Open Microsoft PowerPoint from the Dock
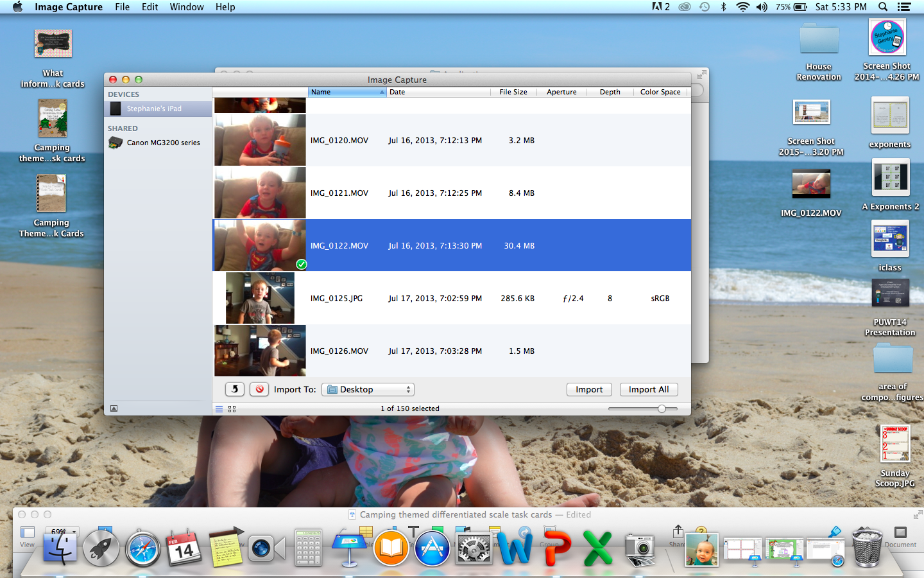Image resolution: width=924 pixels, height=578 pixels. 557,548
